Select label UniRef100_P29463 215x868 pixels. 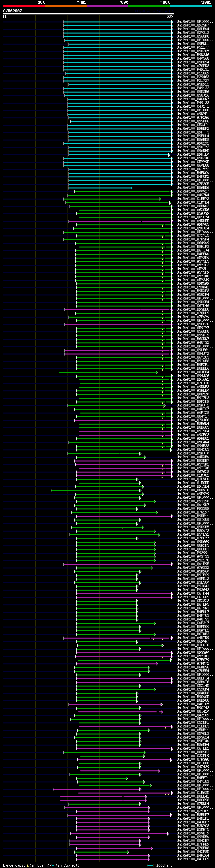click(x=193, y=77)
